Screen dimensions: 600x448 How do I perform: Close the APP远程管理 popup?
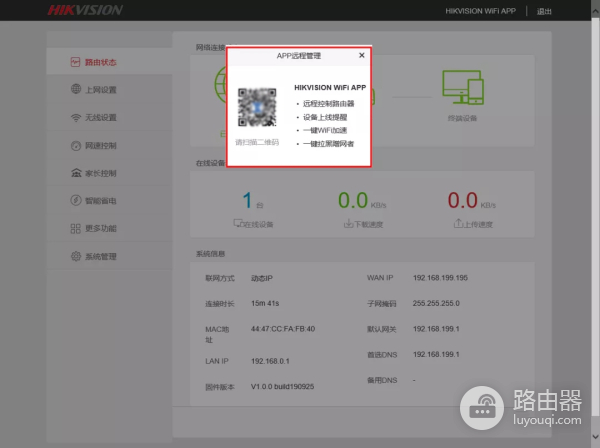coord(361,56)
